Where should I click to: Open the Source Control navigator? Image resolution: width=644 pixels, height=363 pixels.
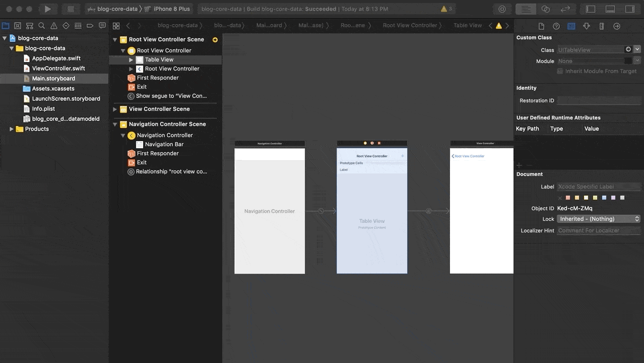(x=18, y=26)
